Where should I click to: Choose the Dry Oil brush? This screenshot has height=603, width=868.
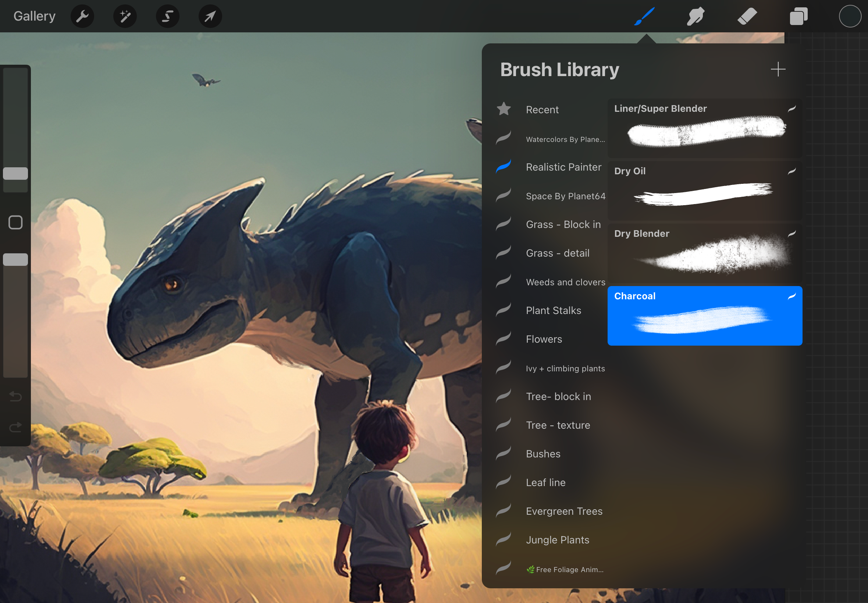pos(704,191)
